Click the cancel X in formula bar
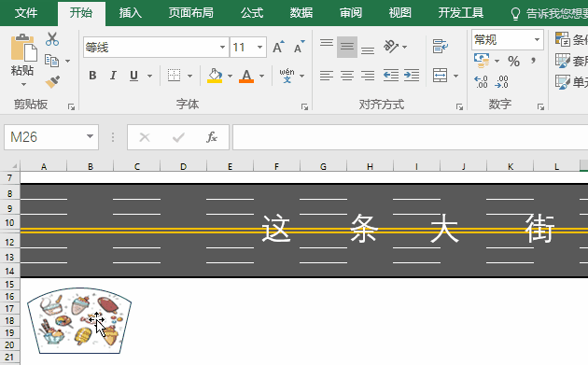The image size is (588, 365). (x=145, y=137)
